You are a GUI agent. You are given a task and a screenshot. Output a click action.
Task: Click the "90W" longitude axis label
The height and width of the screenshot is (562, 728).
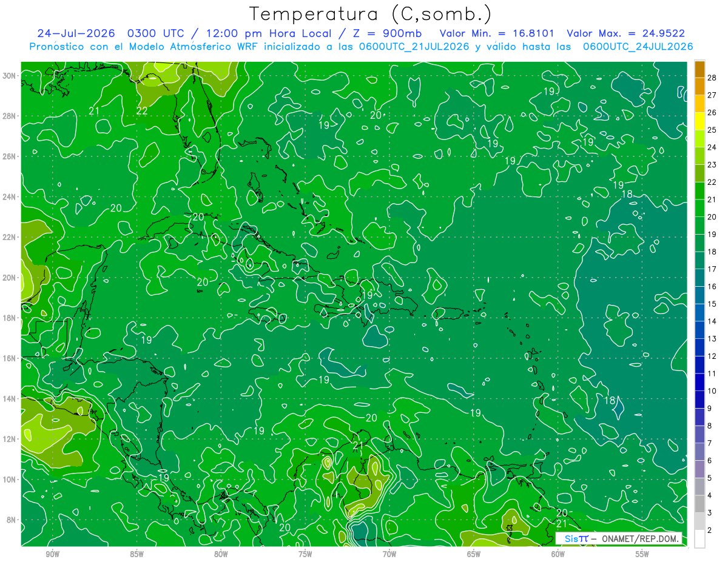click(x=52, y=555)
